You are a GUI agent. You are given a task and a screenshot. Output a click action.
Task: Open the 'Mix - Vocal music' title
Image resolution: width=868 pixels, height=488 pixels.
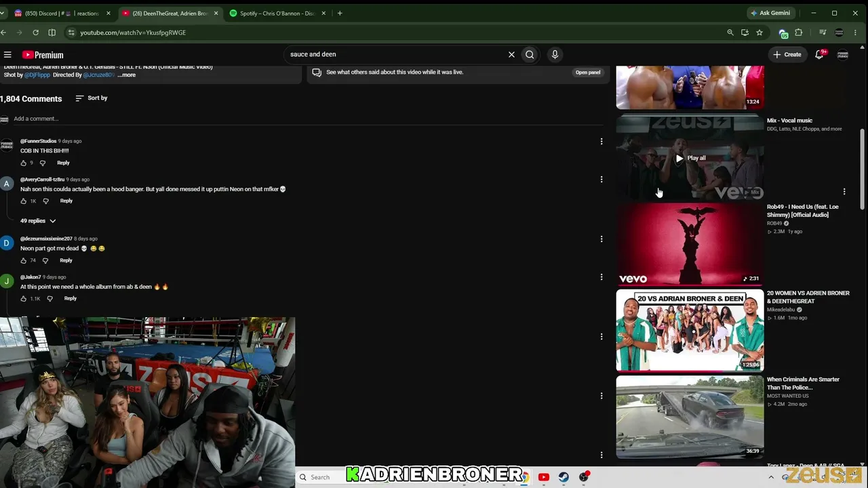click(x=789, y=121)
